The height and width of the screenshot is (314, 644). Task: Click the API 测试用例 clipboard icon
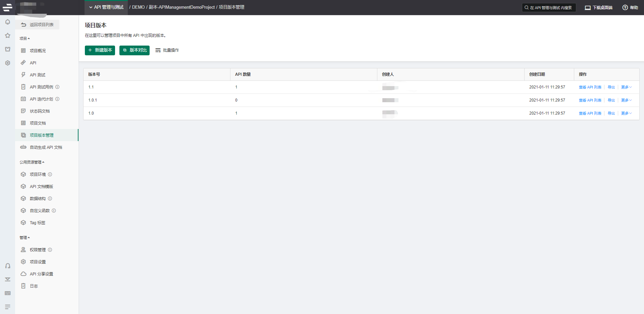23,87
